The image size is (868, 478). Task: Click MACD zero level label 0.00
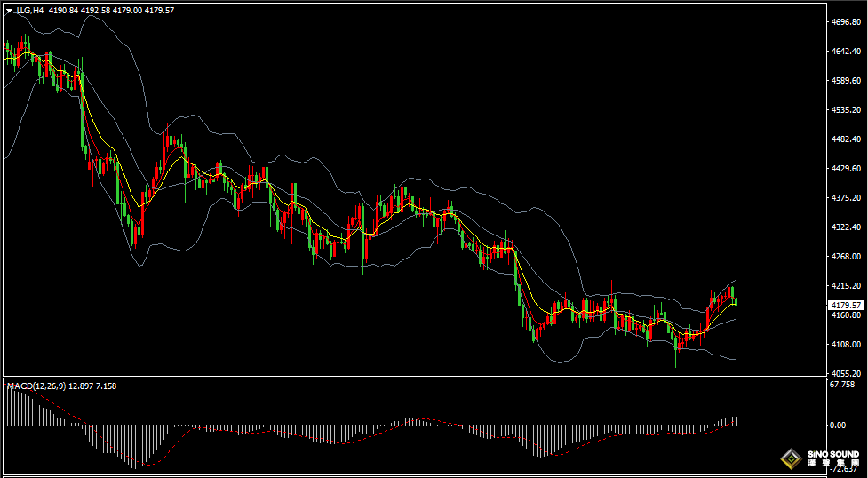[x=838, y=425]
